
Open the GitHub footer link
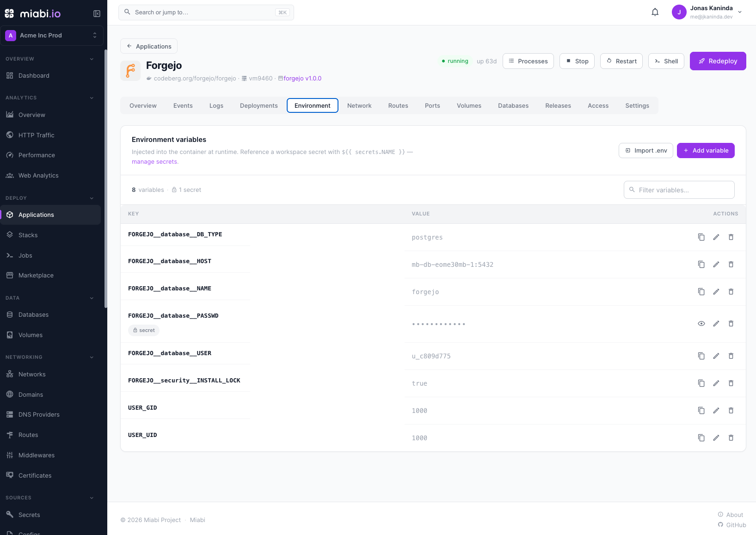pyautogui.click(x=732, y=525)
